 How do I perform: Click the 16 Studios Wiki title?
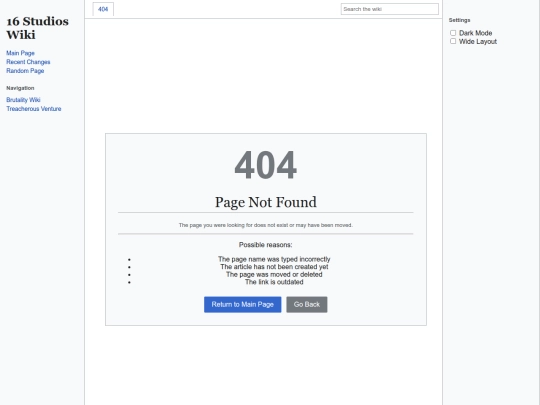(37, 28)
